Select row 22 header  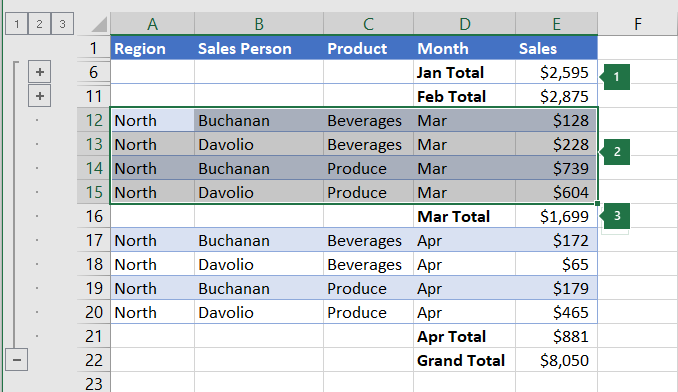pyautogui.click(x=93, y=360)
